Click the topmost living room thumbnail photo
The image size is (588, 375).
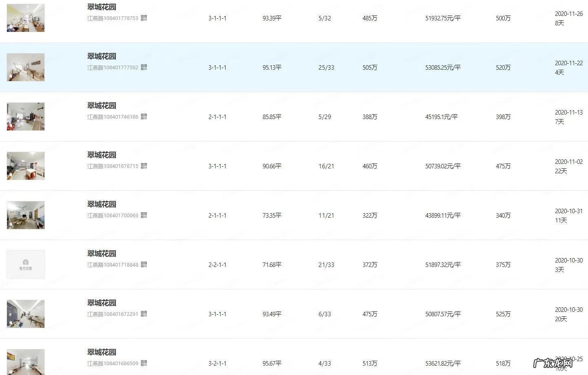(x=25, y=18)
